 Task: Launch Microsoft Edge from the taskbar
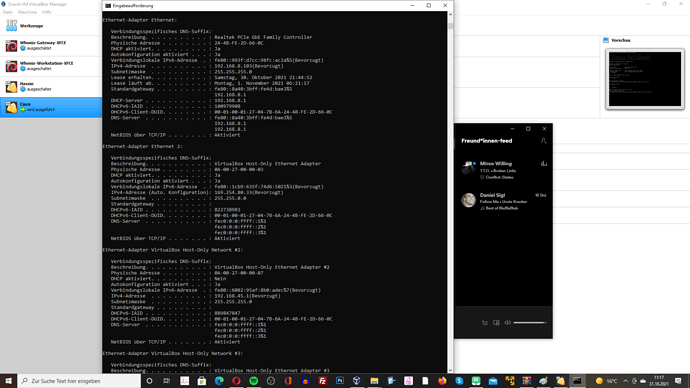pos(219,381)
